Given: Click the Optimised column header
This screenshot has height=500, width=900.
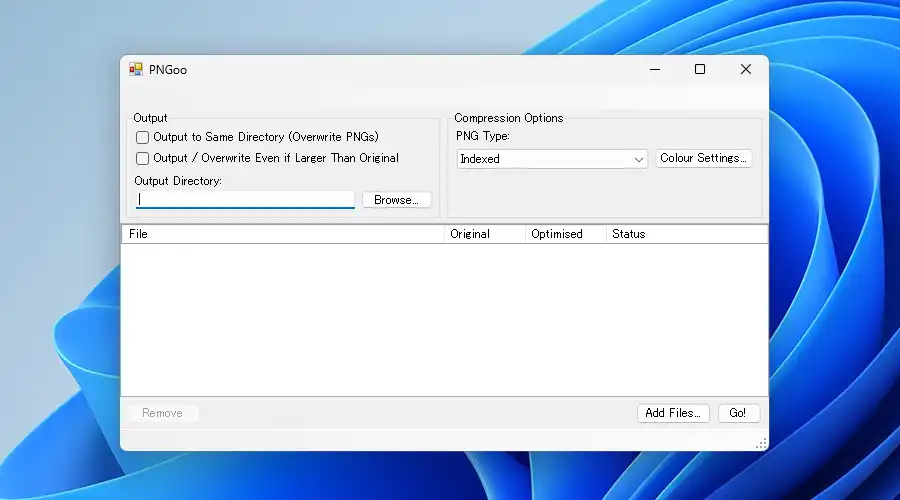Looking at the screenshot, I should point(566,234).
